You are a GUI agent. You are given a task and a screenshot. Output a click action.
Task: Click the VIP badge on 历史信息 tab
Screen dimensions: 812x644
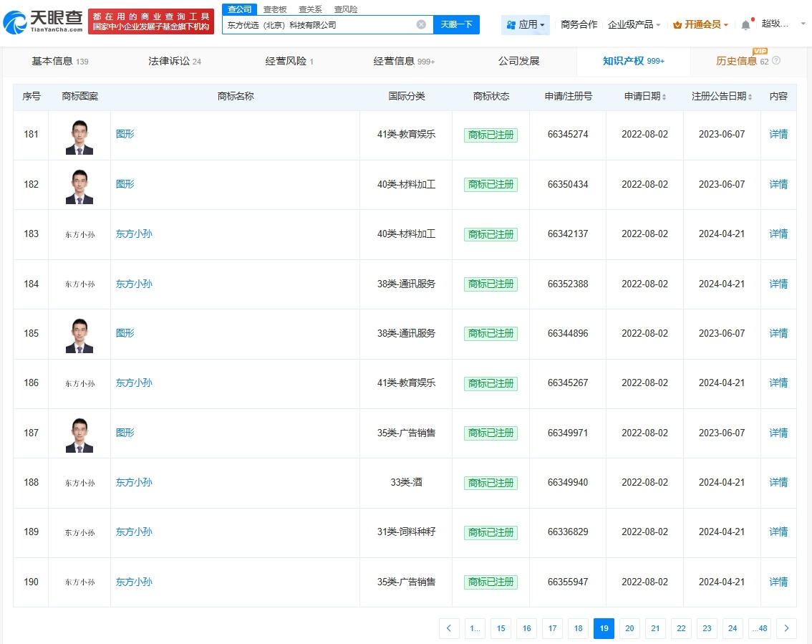(x=760, y=51)
